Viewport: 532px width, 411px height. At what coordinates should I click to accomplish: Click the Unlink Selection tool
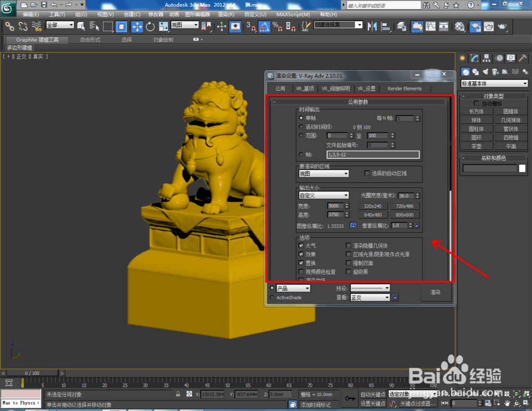pyautogui.click(x=23, y=27)
